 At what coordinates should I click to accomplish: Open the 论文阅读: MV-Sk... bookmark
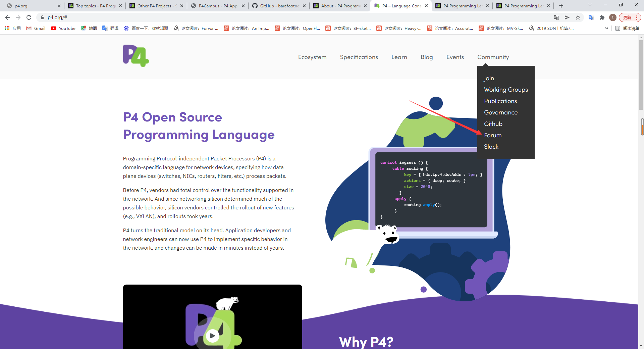click(x=501, y=28)
